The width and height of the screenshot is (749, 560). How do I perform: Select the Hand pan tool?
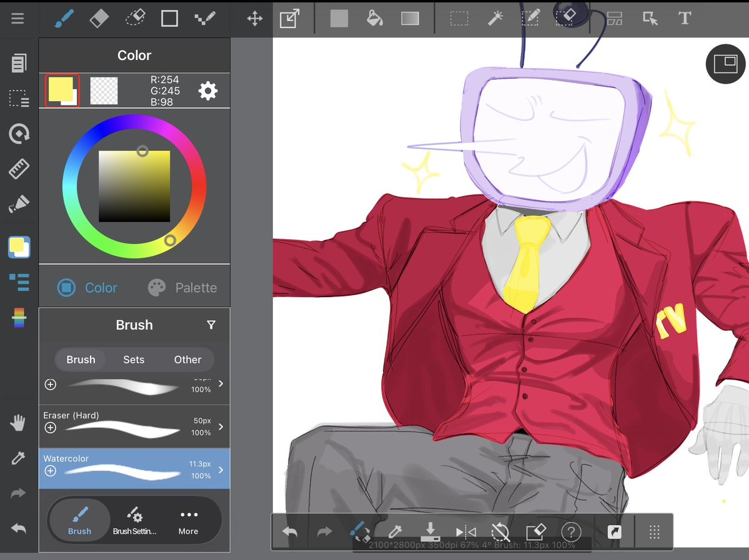[18, 423]
